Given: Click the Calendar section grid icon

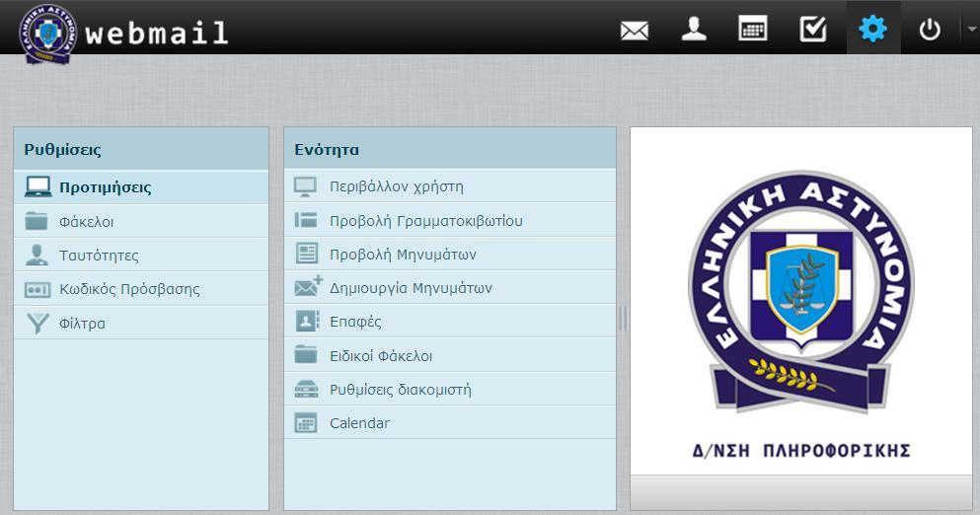Looking at the screenshot, I should pyautogui.click(x=306, y=423).
